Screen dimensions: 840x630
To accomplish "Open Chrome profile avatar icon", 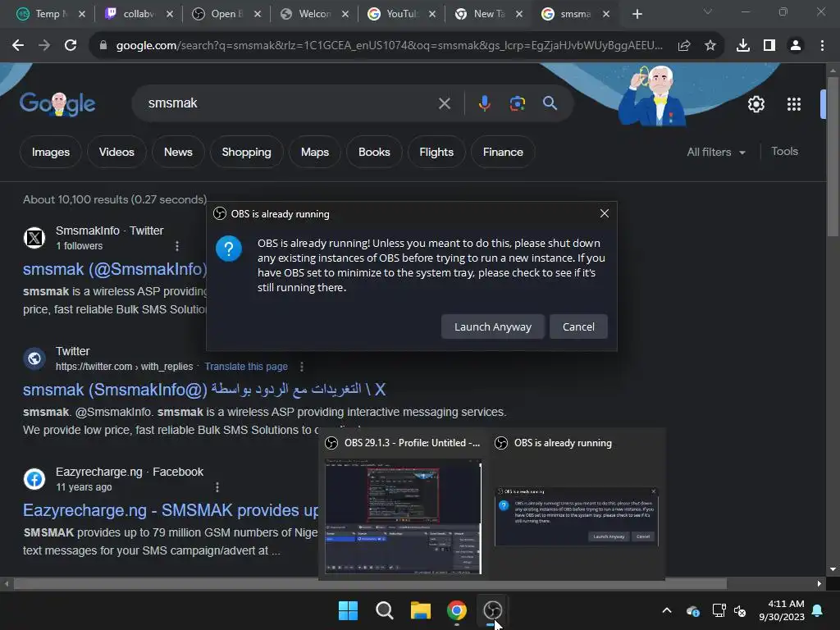I will coord(796,46).
